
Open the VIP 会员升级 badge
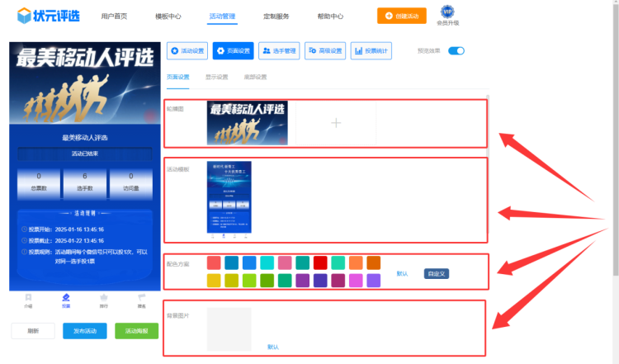click(x=447, y=15)
